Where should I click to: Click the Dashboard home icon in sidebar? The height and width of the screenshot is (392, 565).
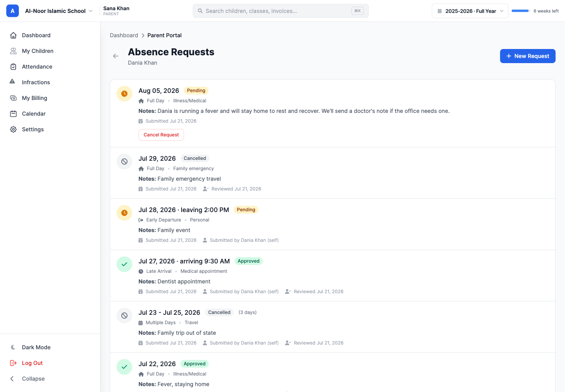click(13, 35)
